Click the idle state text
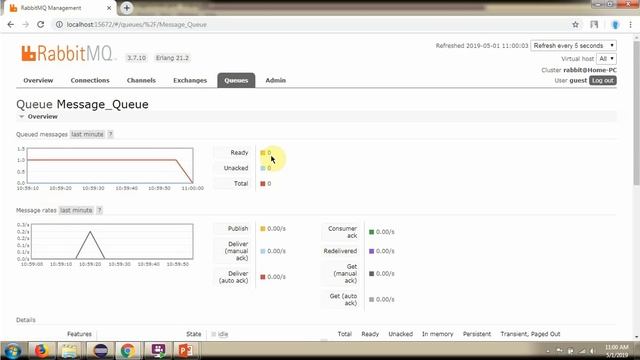 (x=223, y=334)
